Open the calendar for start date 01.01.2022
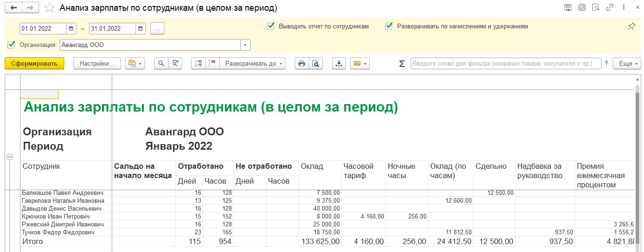 71,28
